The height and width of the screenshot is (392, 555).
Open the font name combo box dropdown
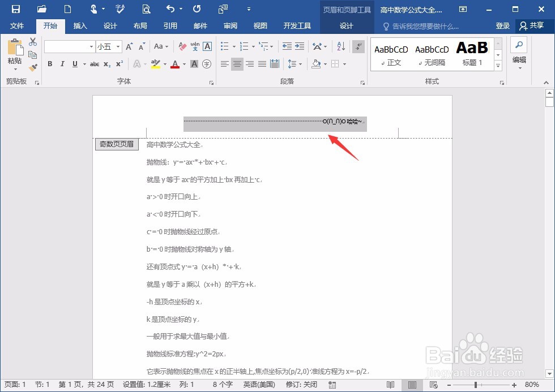(x=91, y=46)
